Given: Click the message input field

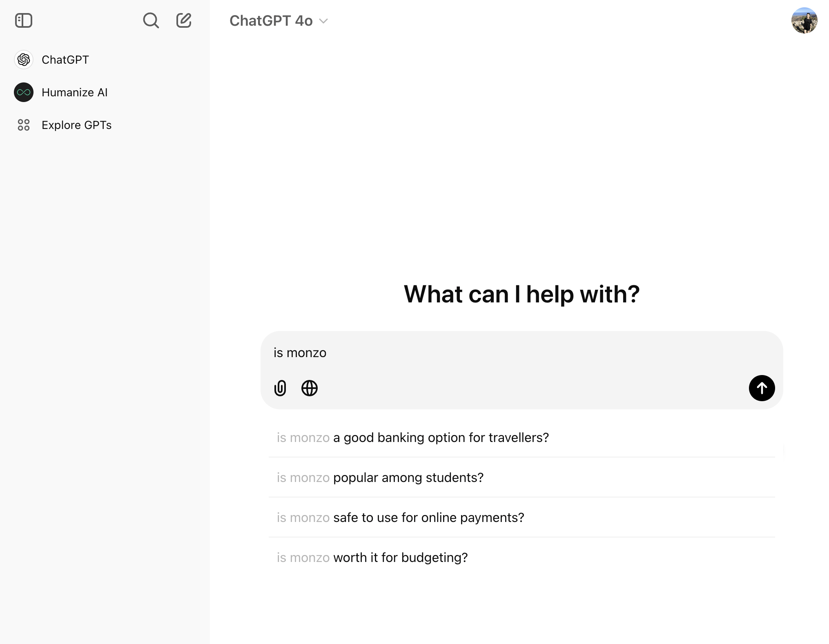Looking at the screenshot, I should click(522, 352).
